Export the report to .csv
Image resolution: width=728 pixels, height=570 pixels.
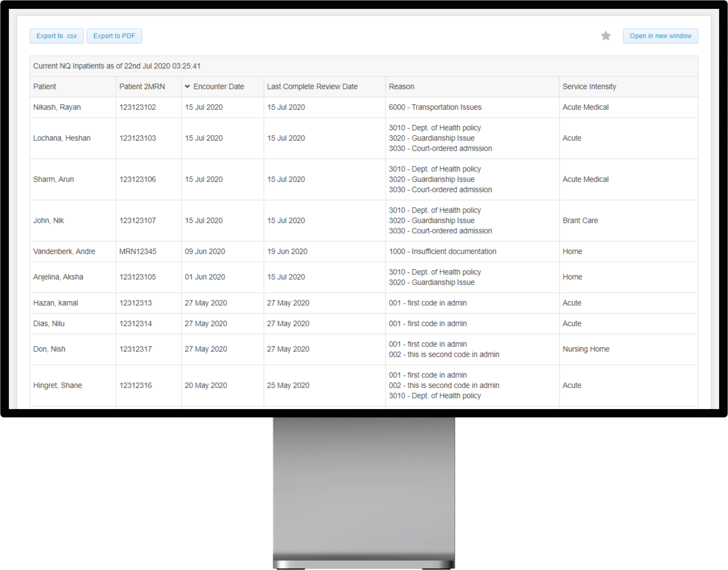(x=56, y=36)
